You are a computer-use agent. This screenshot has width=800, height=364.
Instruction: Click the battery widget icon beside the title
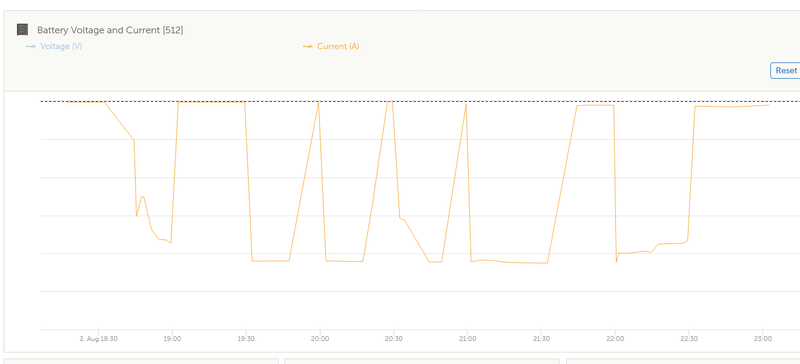point(22,30)
